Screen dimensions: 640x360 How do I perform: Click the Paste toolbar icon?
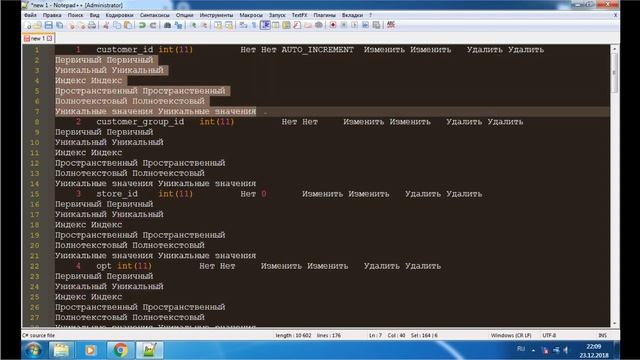[x=128, y=25]
